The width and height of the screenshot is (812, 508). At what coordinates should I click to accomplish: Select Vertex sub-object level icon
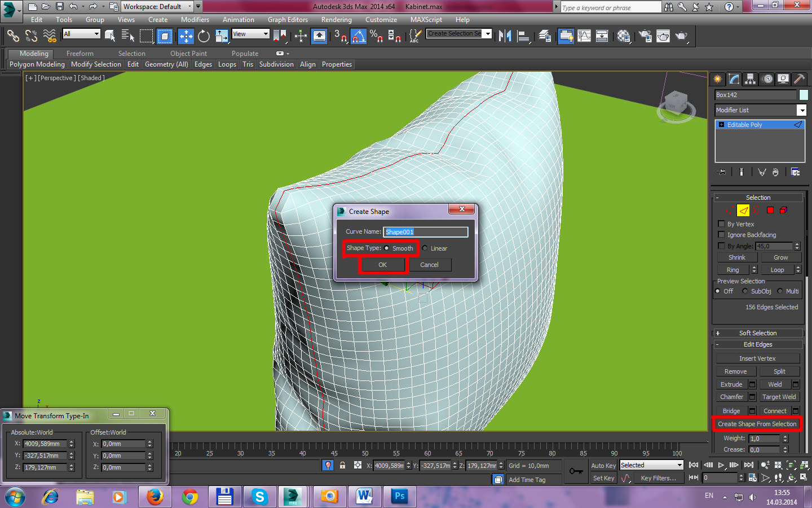coord(730,211)
